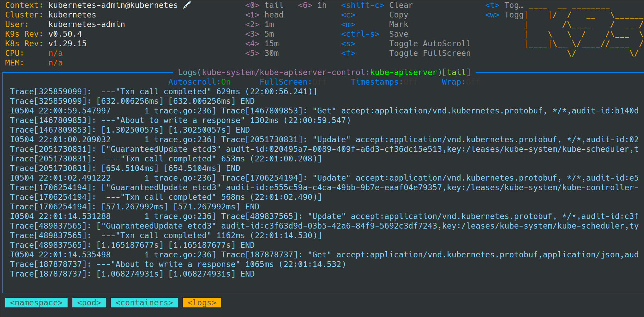Switch to the containers breadcrumb
This screenshot has width=644, height=317.
pyautogui.click(x=144, y=303)
